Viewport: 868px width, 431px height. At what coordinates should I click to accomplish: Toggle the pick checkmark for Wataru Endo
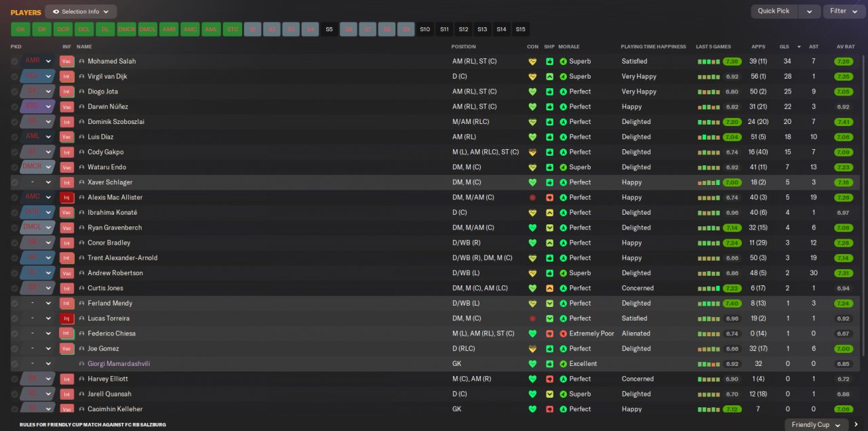pos(14,167)
